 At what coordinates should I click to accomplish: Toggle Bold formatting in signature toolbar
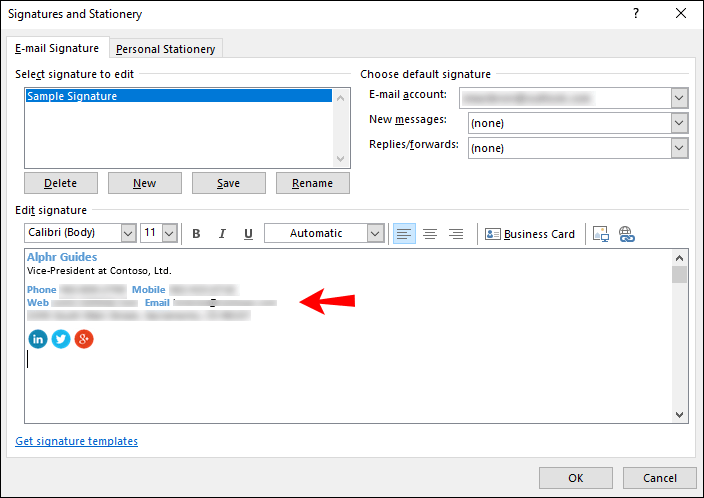tap(196, 234)
